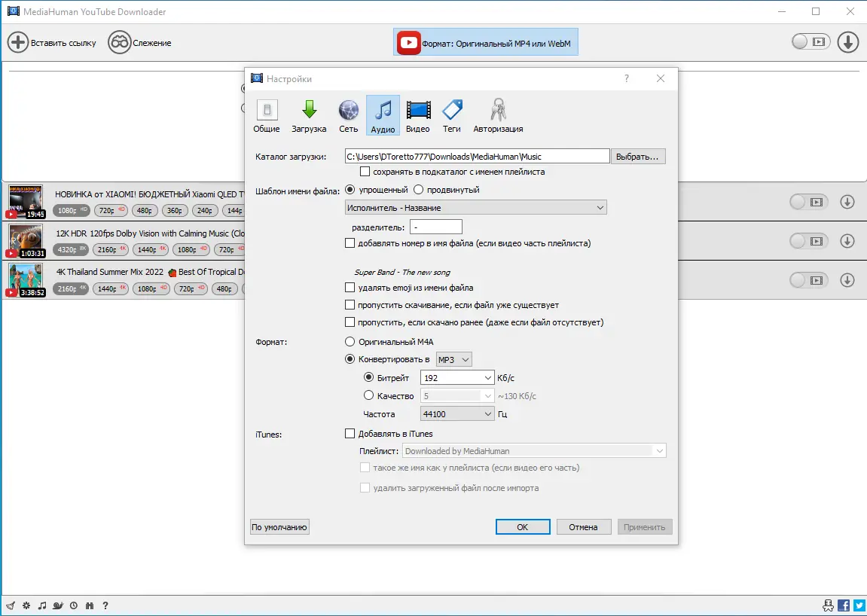Open the Исполнитель - Название template dropdown
The width and height of the screenshot is (867, 616).
pos(475,207)
